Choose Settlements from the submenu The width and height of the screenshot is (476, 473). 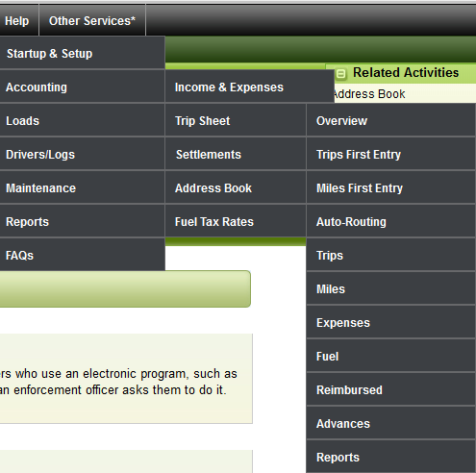point(236,154)
